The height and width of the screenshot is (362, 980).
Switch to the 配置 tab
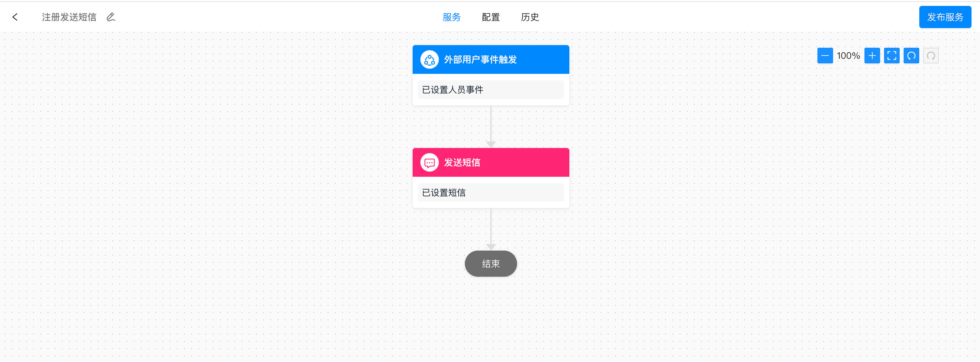point(490,17)
